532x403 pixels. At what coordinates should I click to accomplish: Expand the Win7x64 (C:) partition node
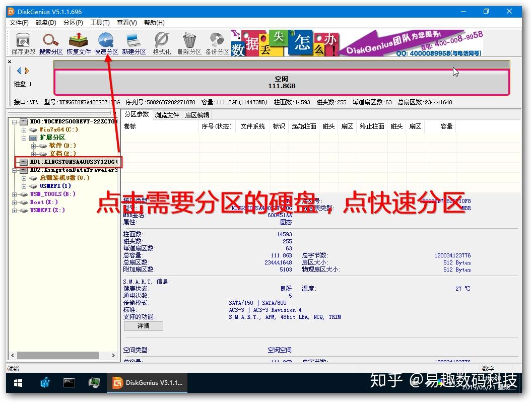24,129
